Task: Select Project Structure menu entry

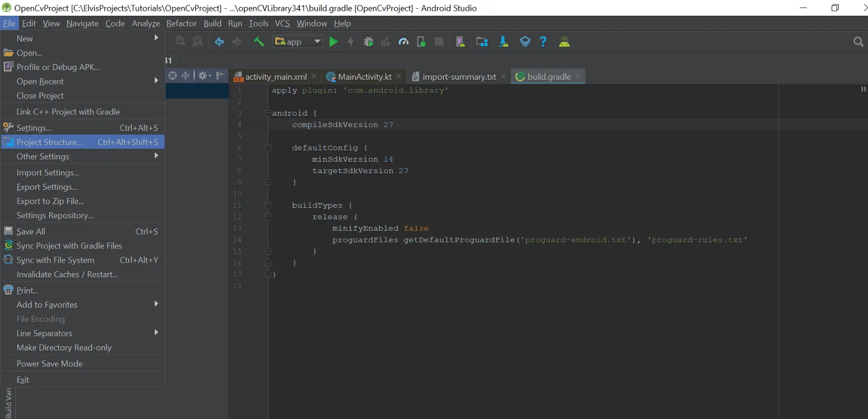Action: click(82, 142)
